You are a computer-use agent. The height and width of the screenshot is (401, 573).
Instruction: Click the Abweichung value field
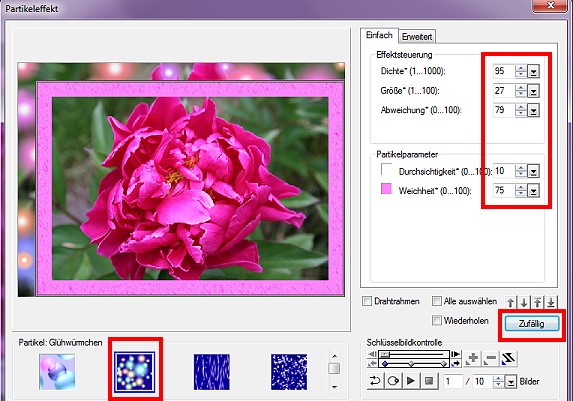click(504, 110)
